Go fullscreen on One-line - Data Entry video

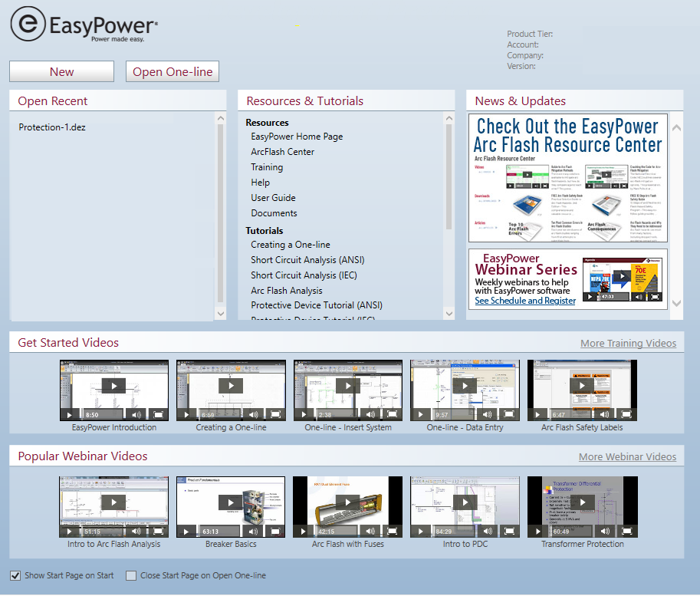pos(509,415)
